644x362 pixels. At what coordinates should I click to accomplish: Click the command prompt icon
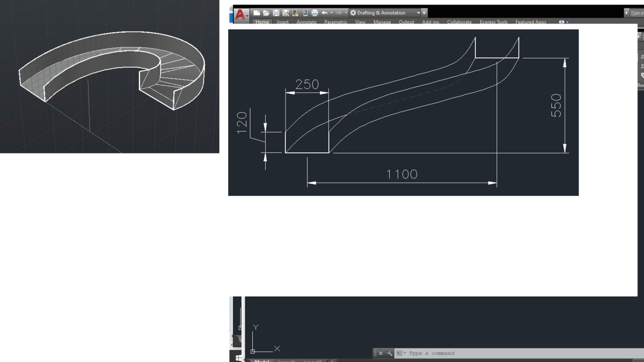[x=399, y=353]
